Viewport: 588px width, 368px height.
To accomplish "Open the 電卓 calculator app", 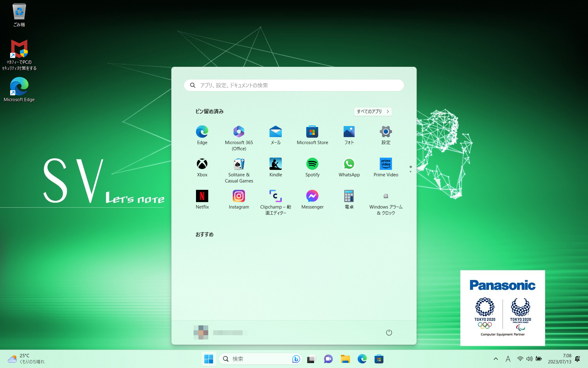I will click(349, 199).
